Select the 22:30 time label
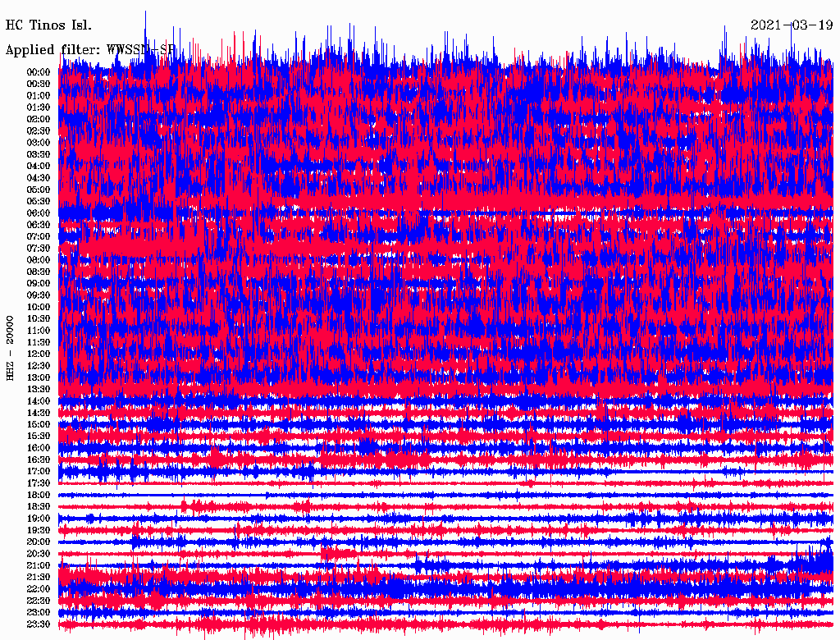Screen dimensions: 840x640 click(x=39, y=601)
